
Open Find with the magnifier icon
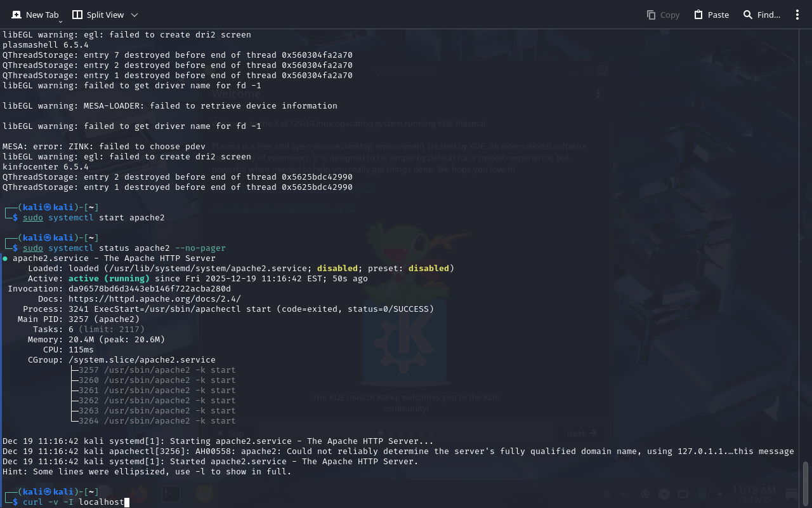(748, 15)
